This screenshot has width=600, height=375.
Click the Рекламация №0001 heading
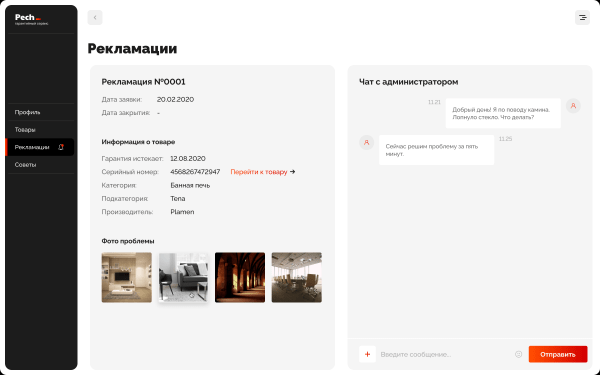click(x=143, y=82)
